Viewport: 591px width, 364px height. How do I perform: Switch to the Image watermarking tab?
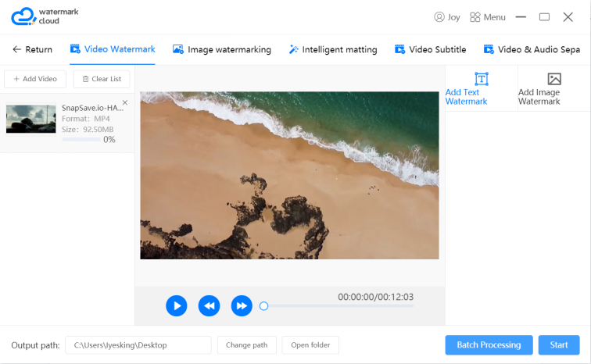pos(222,49)
